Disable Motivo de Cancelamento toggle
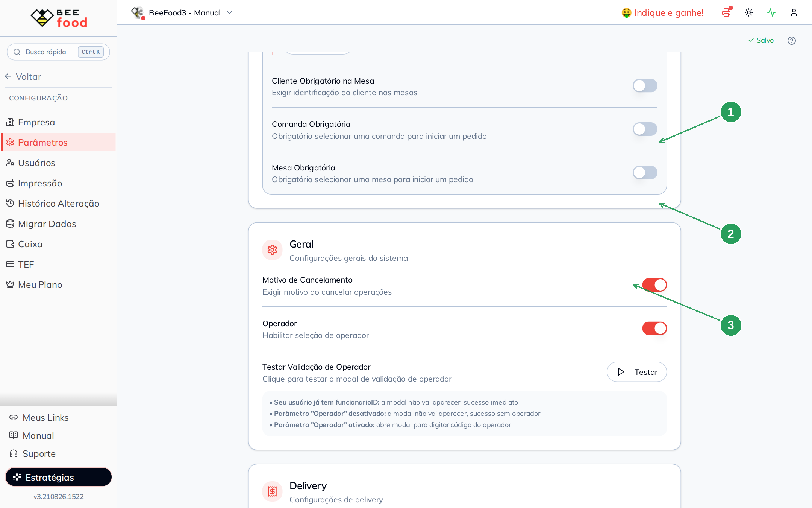Screen dimensions: 812x508 (654, 285)
